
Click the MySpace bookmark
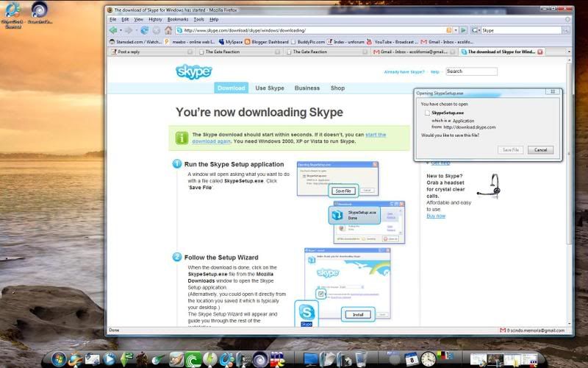tap(231, 42)
